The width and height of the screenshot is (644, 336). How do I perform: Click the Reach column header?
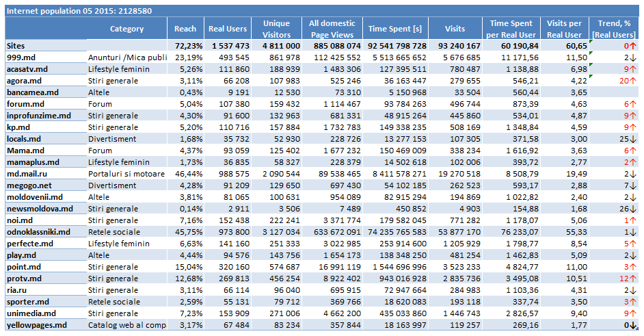coord(185,29)
